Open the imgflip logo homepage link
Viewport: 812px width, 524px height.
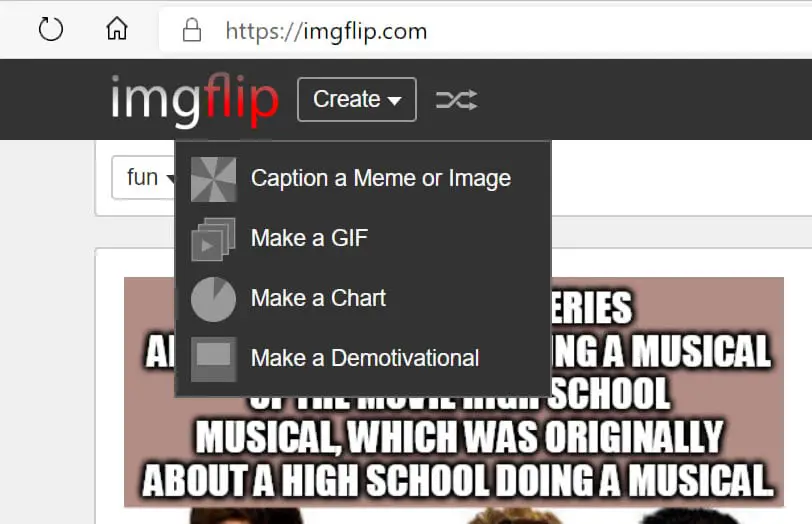click(x=195, y=99)
